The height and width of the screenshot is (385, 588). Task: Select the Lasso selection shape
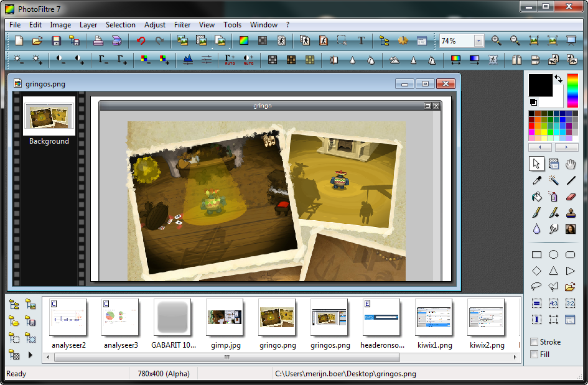(x=536, y=287)
